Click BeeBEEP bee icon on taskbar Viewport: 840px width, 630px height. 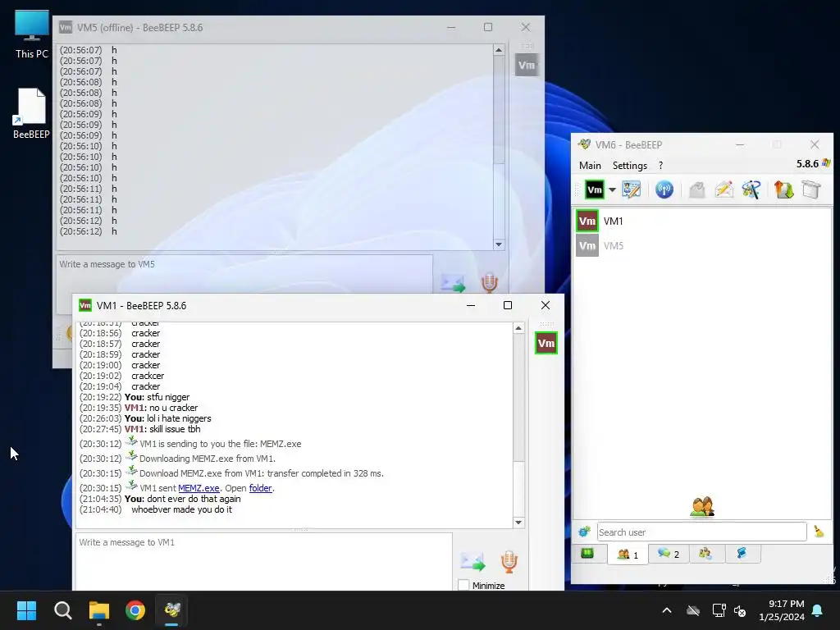point(172,610)
